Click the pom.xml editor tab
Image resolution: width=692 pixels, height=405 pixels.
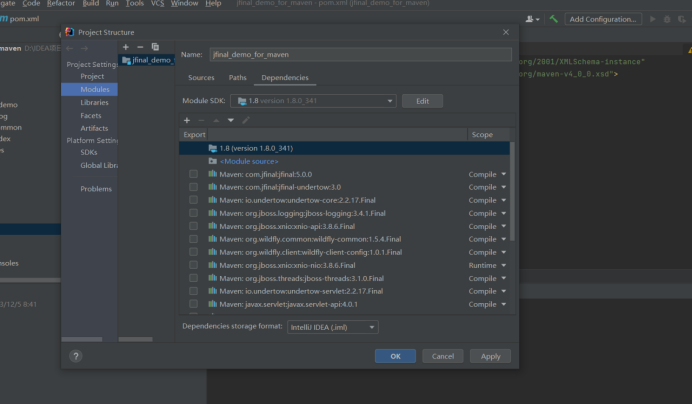click(x=19, y=19)
